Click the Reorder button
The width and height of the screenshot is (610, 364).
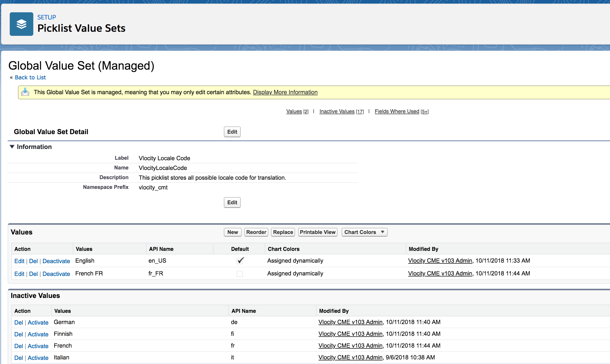(256, 232)
